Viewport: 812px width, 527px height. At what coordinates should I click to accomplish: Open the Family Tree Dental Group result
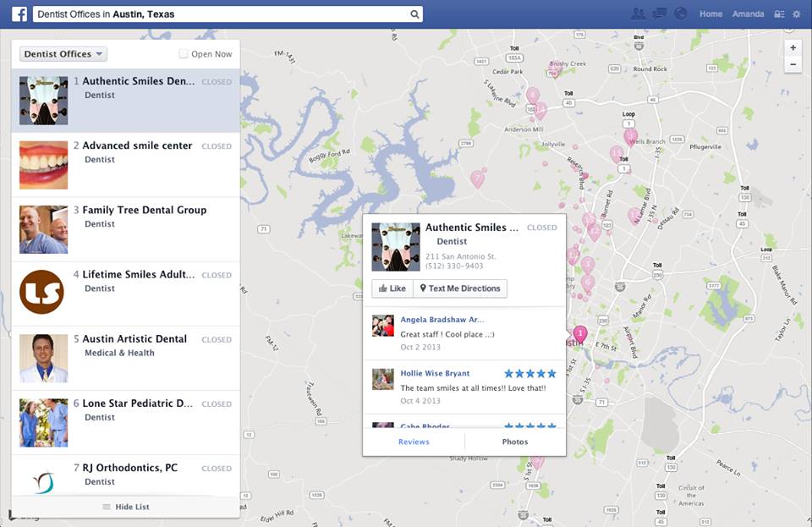click(x=126, y=229)
